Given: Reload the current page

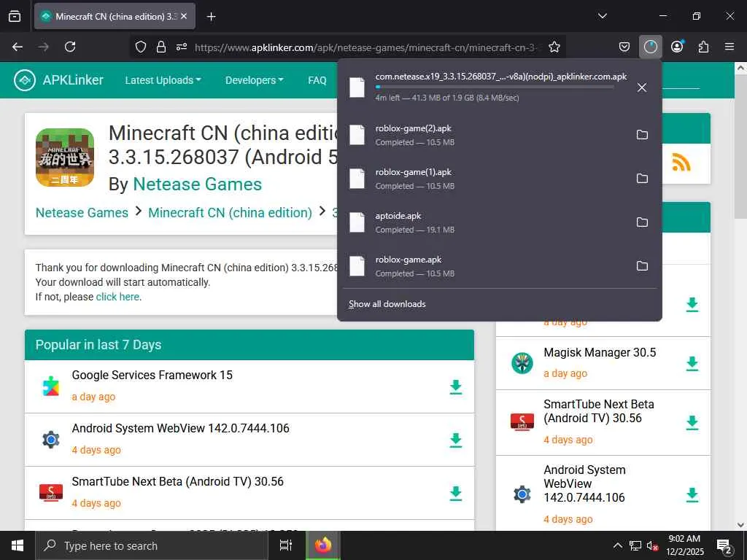Looking at the screenshot, I should pos(70,47).
